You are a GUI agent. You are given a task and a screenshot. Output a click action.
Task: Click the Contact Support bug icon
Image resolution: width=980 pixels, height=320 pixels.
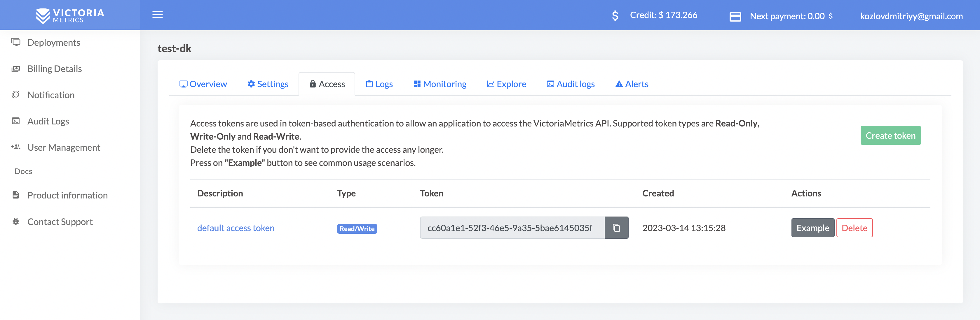(15, 221)
